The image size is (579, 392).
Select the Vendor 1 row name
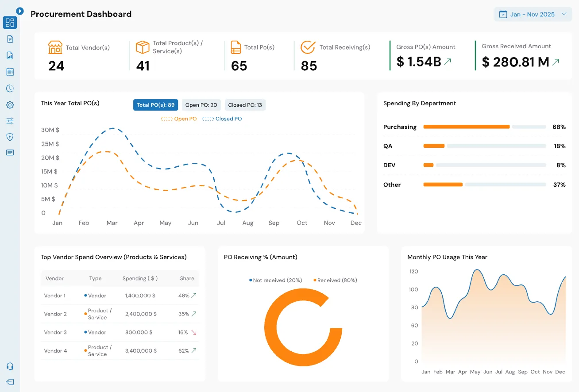coord(55,296)
